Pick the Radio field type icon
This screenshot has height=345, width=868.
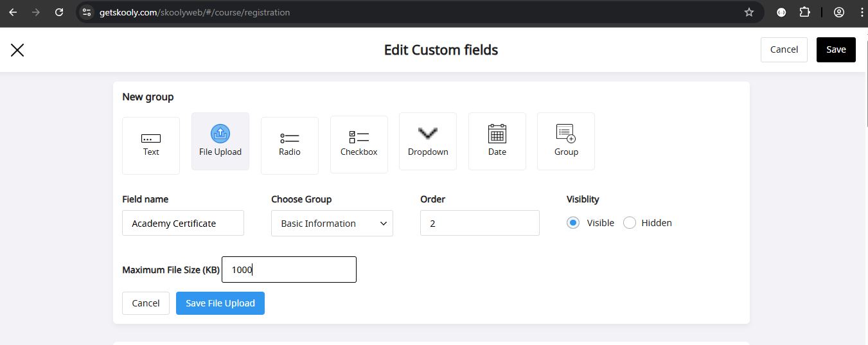(x=290, y=146)
